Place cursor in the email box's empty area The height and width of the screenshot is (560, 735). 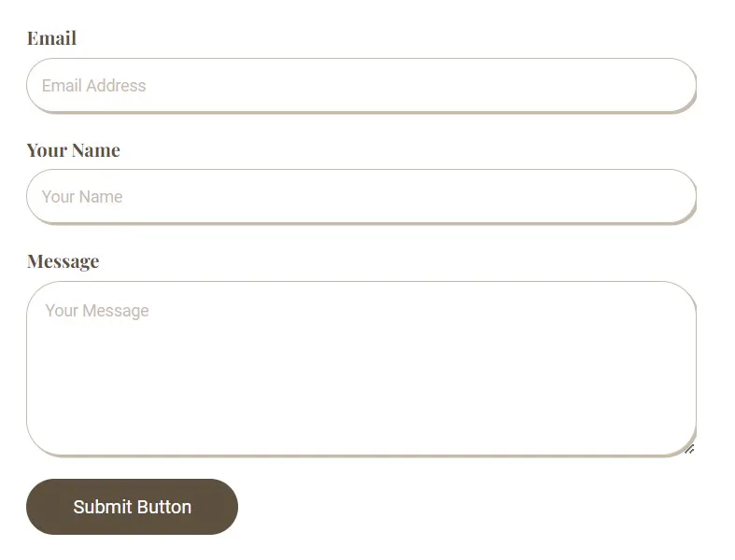coord(422,85)
